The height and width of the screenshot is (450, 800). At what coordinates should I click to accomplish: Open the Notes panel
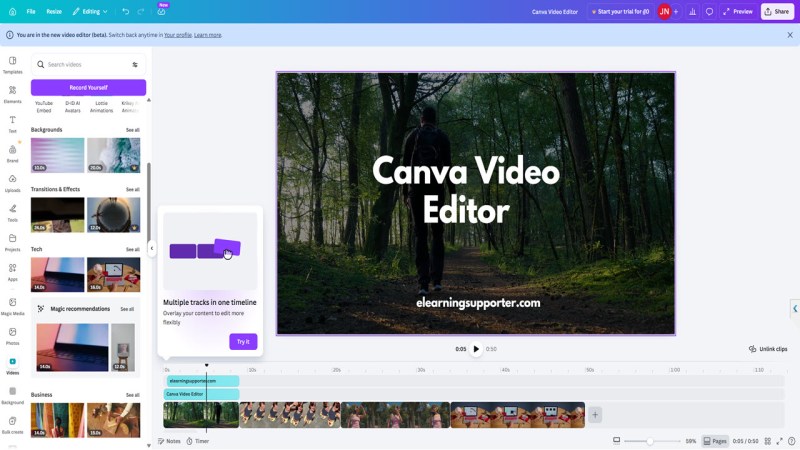coord(169,441)
